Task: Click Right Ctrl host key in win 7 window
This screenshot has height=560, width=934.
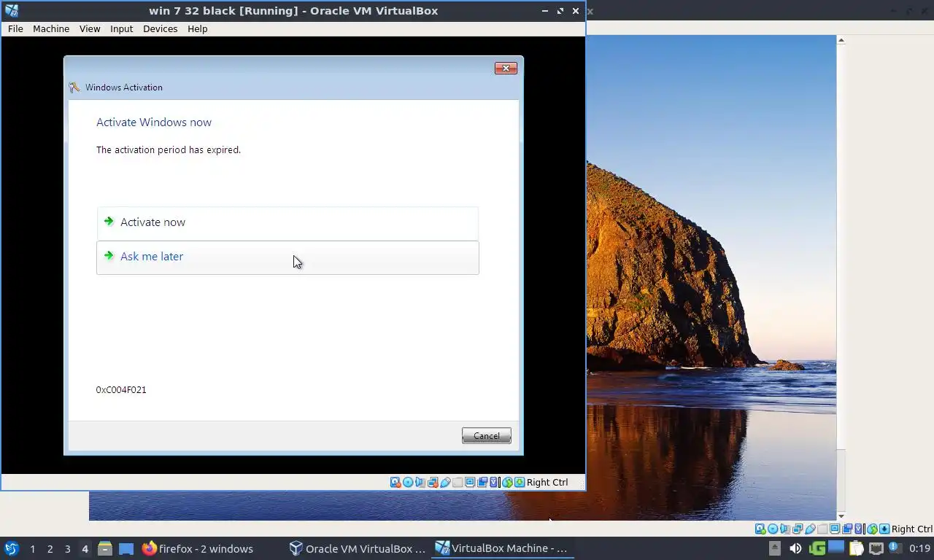Action: (547, 482)
